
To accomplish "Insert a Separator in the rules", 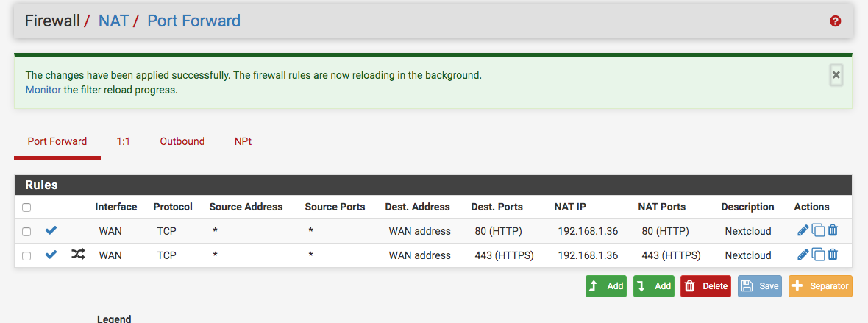I will tap(820, 286).
